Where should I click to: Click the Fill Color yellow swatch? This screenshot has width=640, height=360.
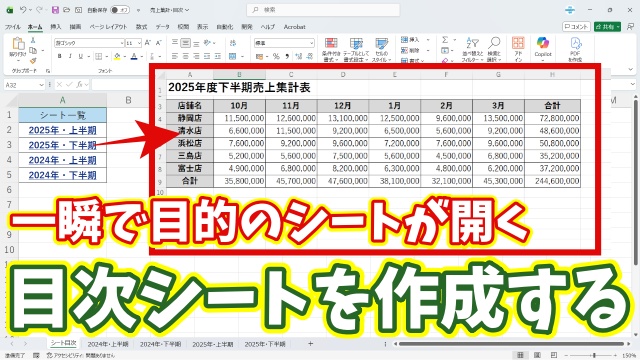(x=118, y=56)
